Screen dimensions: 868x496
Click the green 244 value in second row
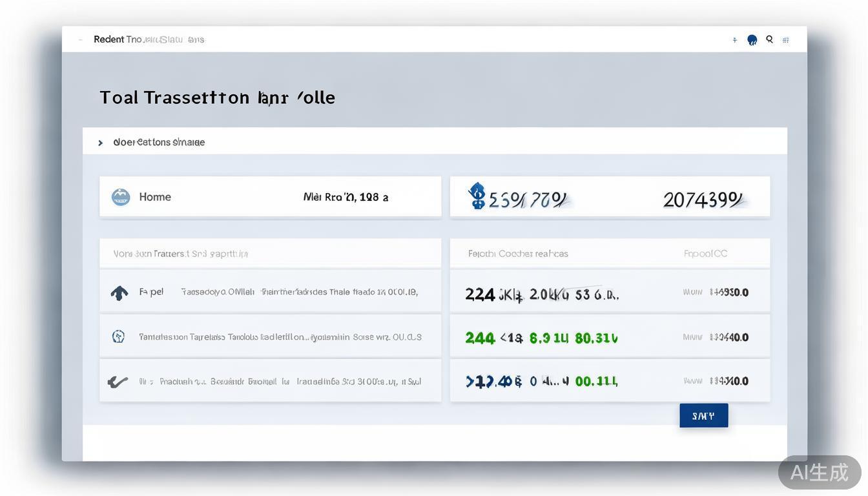(480, 338)
